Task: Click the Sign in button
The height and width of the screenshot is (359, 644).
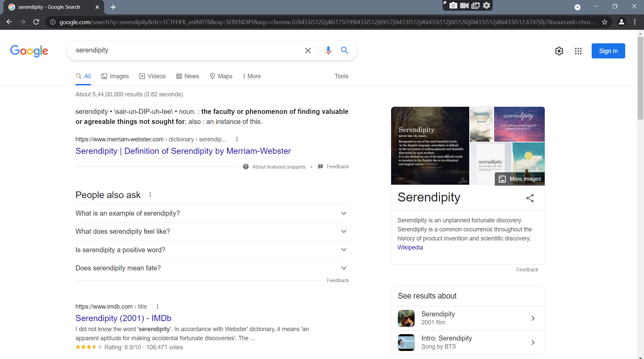Action: (608, 51)
